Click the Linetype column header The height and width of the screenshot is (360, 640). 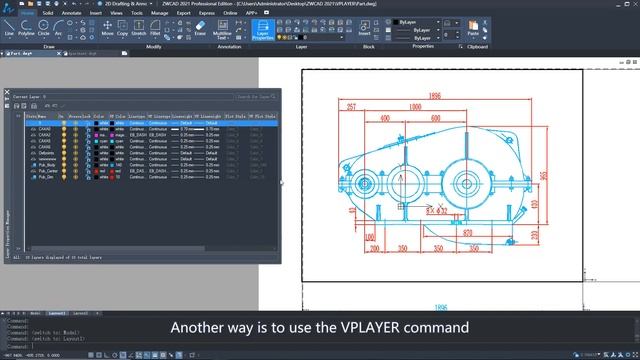pyautogui.click(x=137, y=116)
